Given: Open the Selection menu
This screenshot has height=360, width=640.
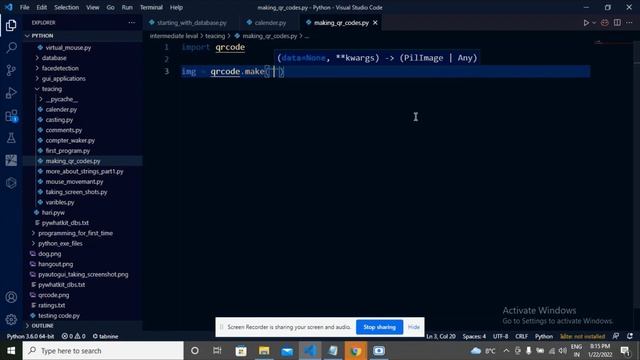Looking at the screenshot, I should click(66, 7).
